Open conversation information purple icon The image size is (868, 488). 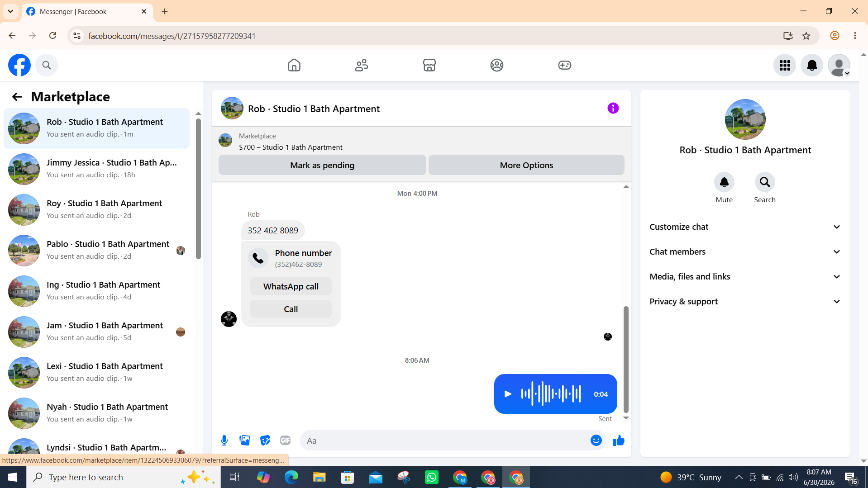(x=613, y=108)
